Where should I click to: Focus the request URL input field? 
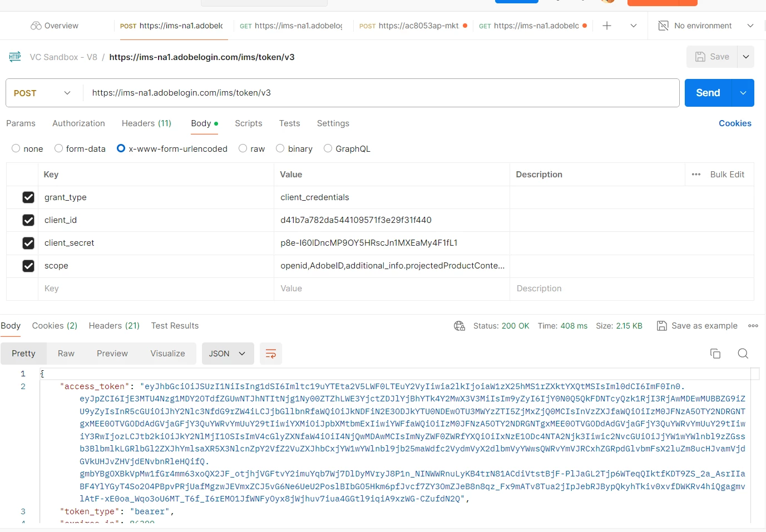(x=381, y=93)
